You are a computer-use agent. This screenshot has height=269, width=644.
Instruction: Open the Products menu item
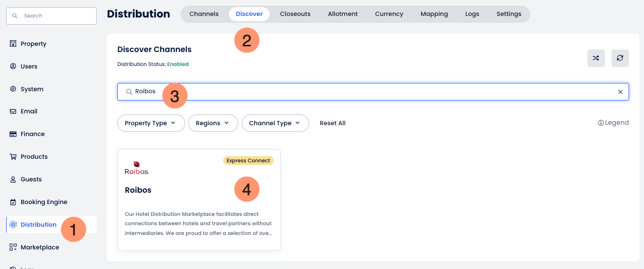[x=51, y=157]
